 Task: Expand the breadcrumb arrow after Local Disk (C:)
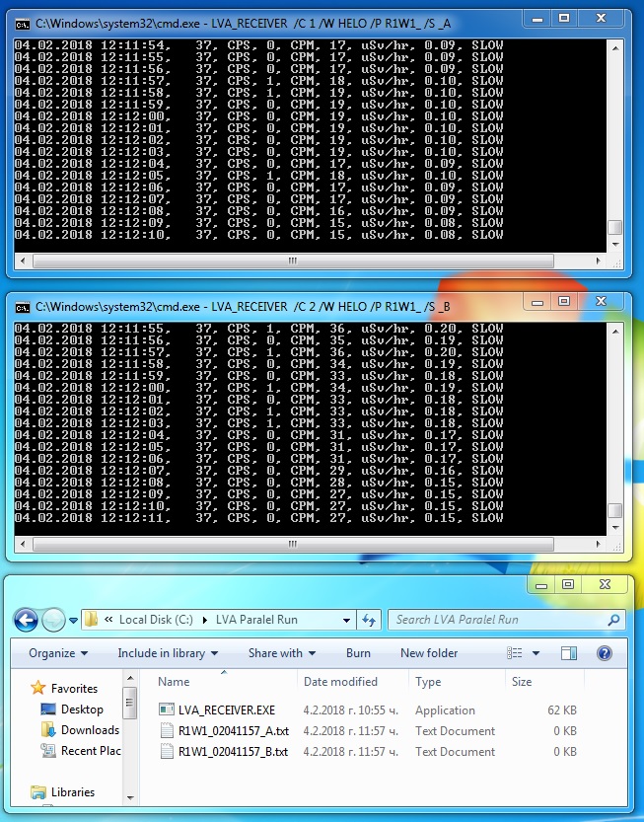(x=205, y=620)
